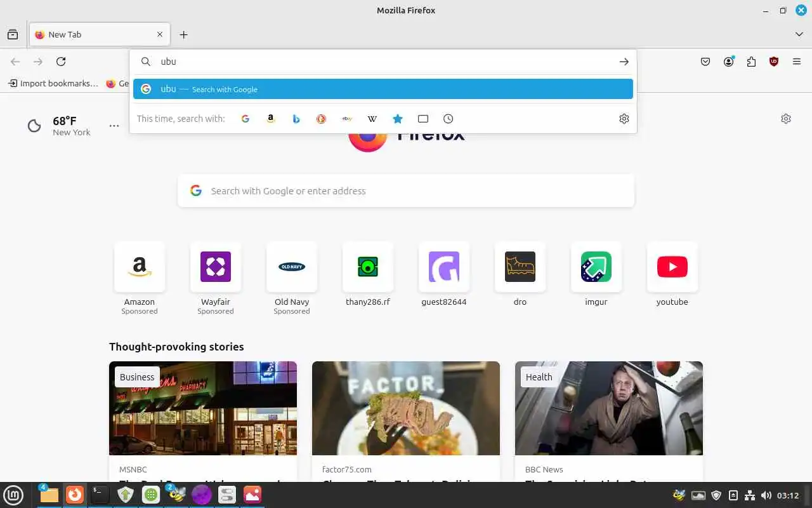Search in bookmarks using the star icon
This screenshot has width=812, height=508.
[398, 119]
